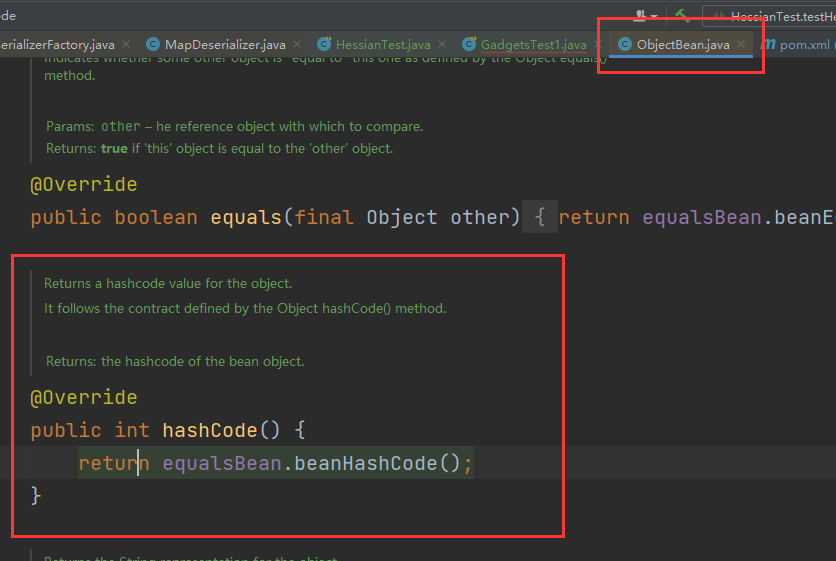Screen dimensions: 836x561
Task: Click the HessianTest runnable class icon
Action: (x=324, y=44)
